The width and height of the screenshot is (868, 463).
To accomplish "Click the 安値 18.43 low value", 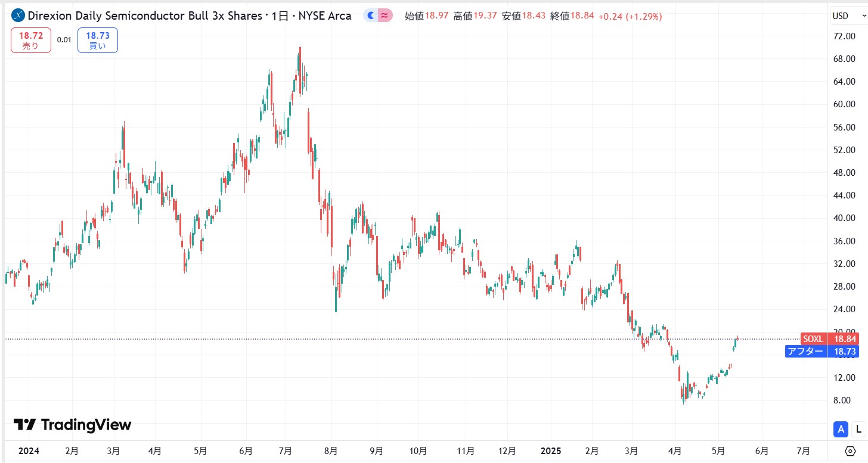I will point(523,16).
